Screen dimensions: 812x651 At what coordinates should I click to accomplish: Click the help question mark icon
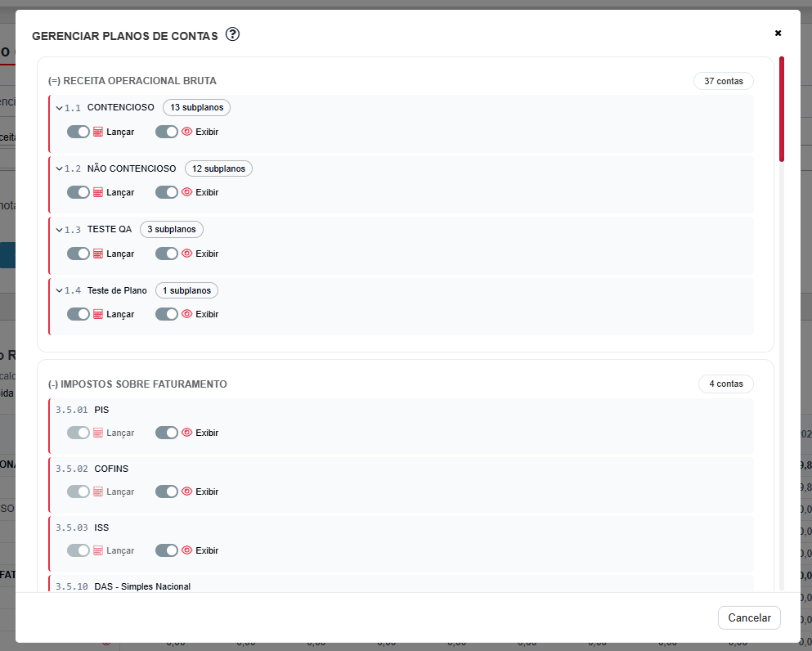pos(232,34)
